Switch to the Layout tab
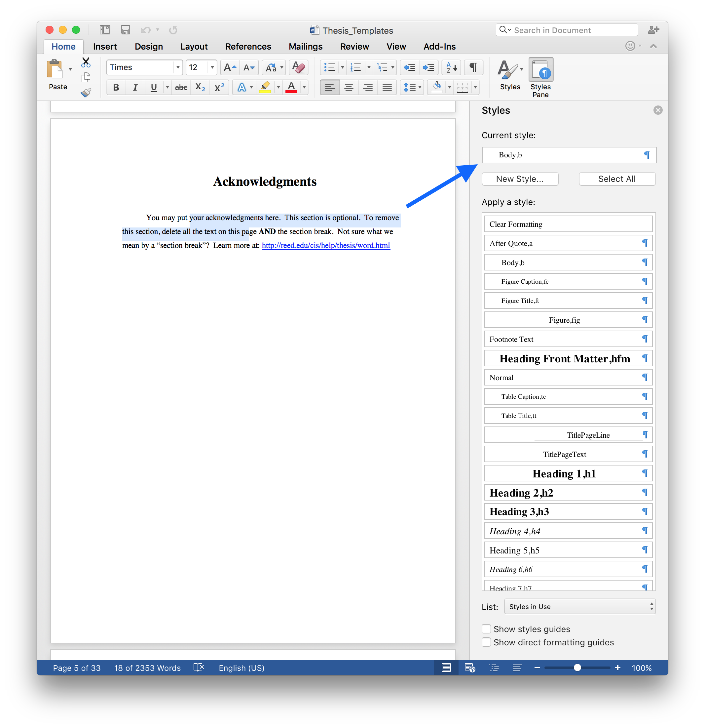Screen dimensions: 705x728 (194, 47)
